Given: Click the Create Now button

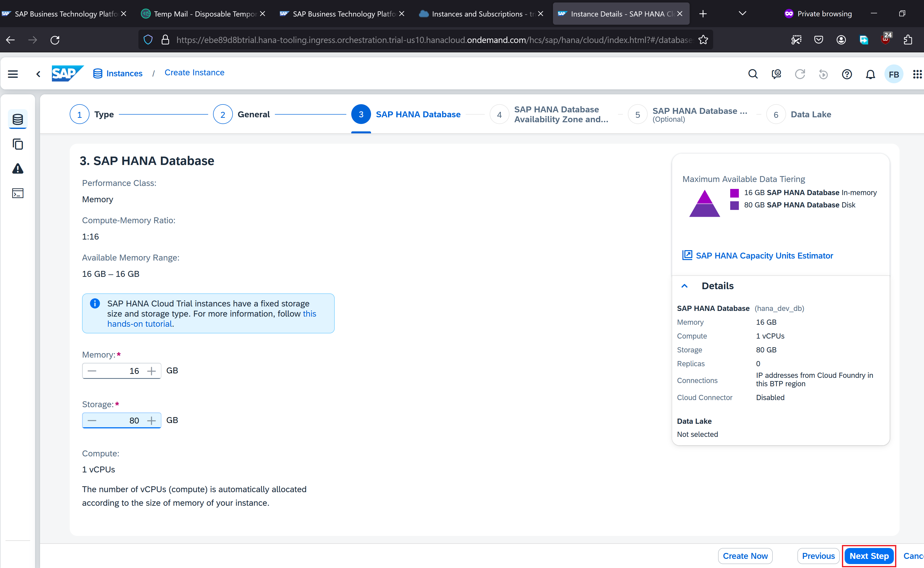Looking at the screenshot, I should coord(745,556).
